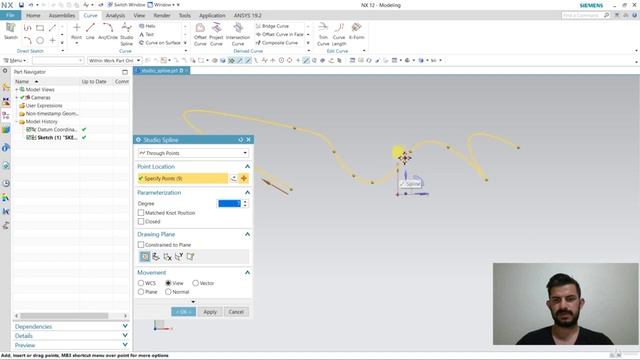Viewport: 640px width, 360px height.
Task: Open the Project Curve tool
Action: pyautogui.click(x=216, y=34)
